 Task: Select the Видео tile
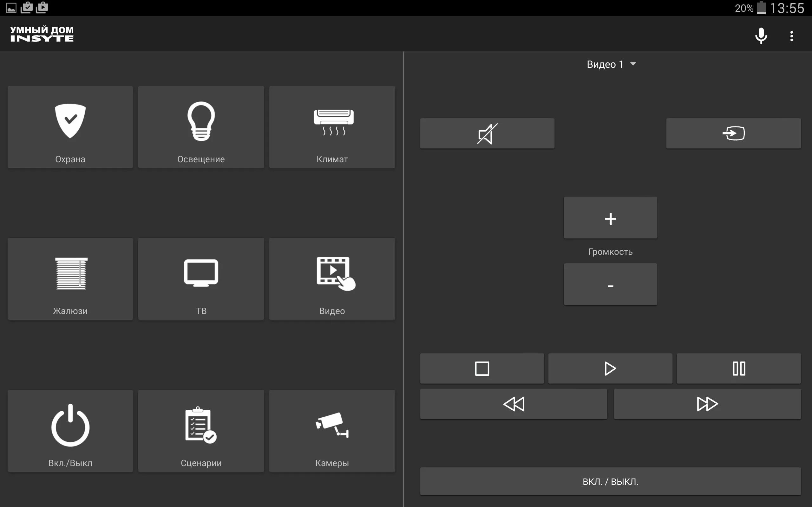(x=332, y=279)
